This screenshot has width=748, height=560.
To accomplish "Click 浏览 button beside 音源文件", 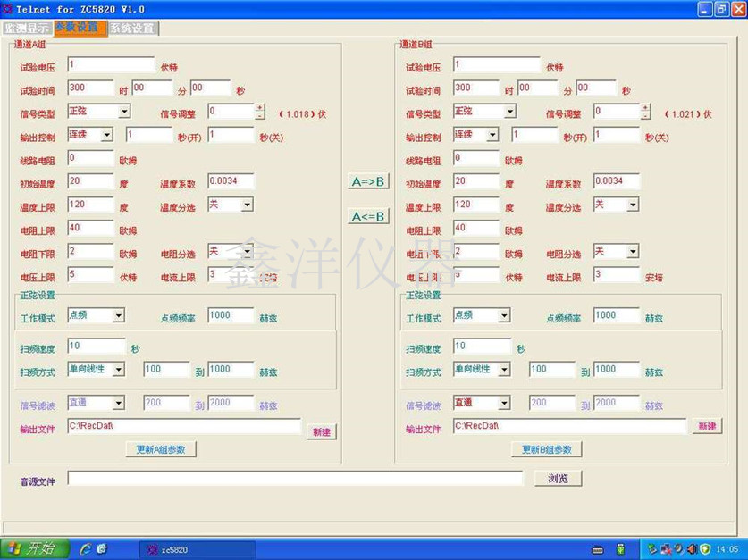I will tap(558, 479).
